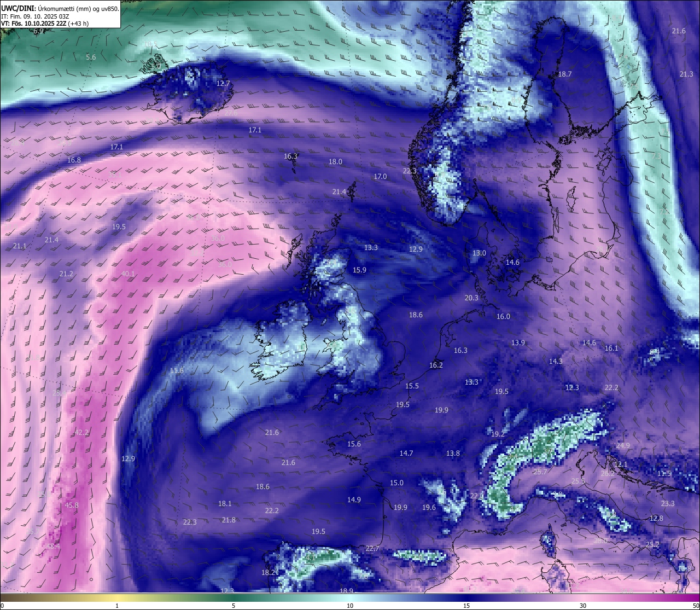The image size is (700, 610).
Task: Click the 19.2 value label
Action: coord(498,434)
